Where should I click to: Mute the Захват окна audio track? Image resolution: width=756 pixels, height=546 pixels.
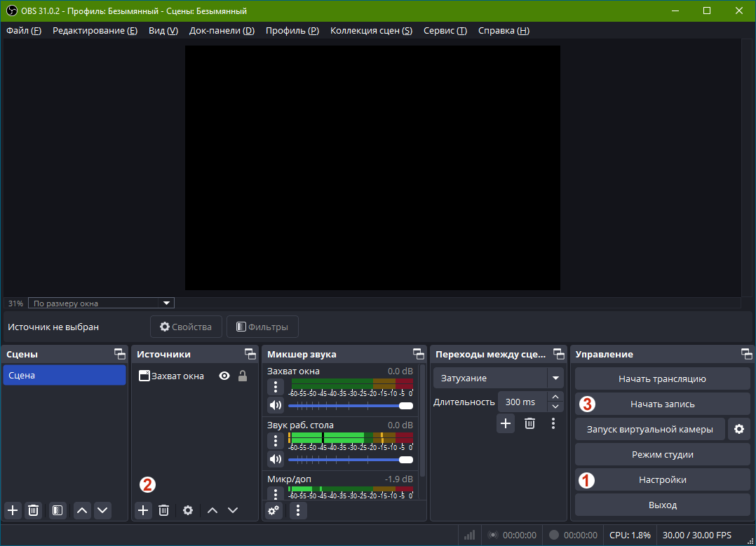coord(276,405)
